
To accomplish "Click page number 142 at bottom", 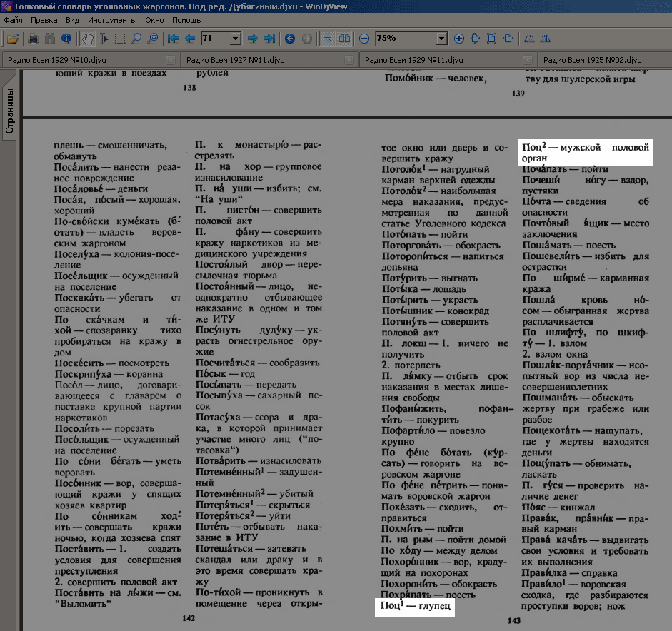I will pyautogui.click(x=189, y=618).
